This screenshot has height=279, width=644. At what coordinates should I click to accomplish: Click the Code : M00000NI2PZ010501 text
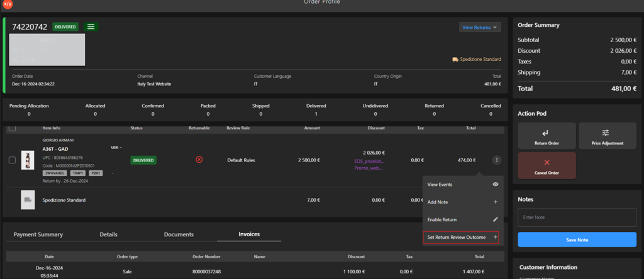[x=69, y=165]
